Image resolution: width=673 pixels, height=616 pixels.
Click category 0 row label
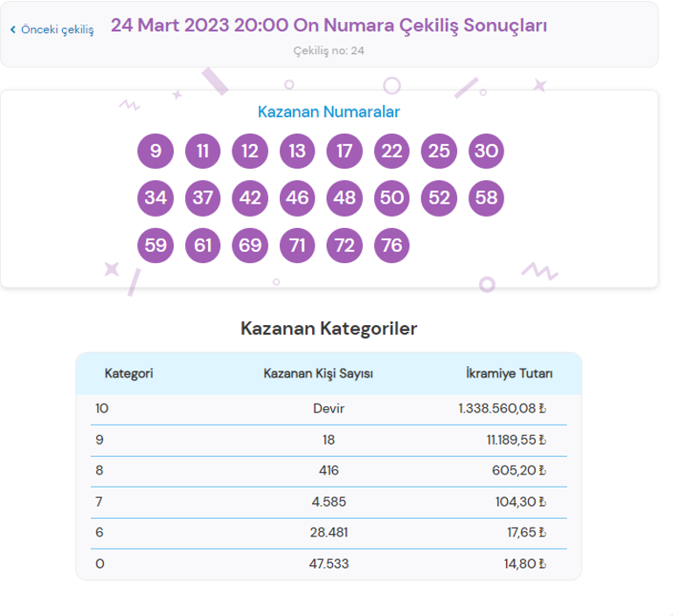100,564
